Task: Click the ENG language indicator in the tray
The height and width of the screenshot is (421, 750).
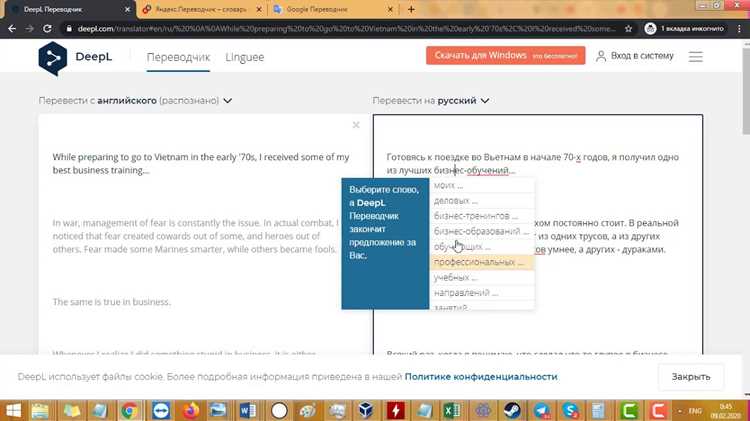Action: coord(695,411)
